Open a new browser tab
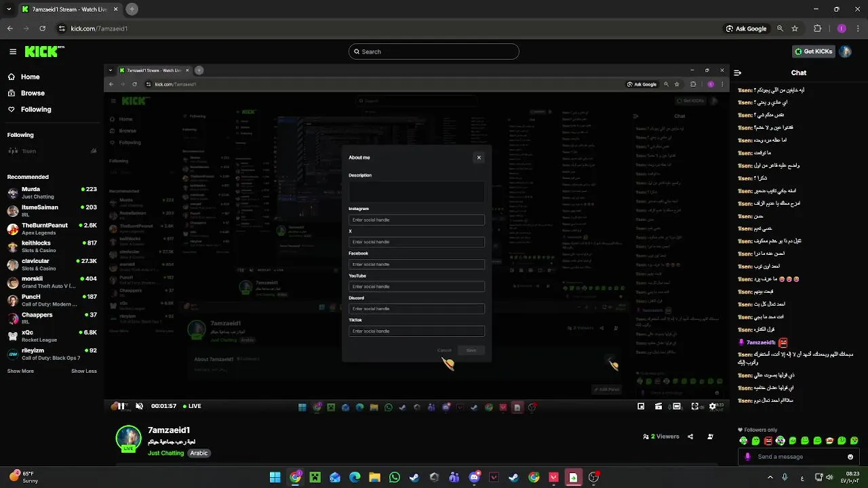Image resolution: width=868 pixels, height=488 pixels. pyautogui.click(x=132, y=9)
